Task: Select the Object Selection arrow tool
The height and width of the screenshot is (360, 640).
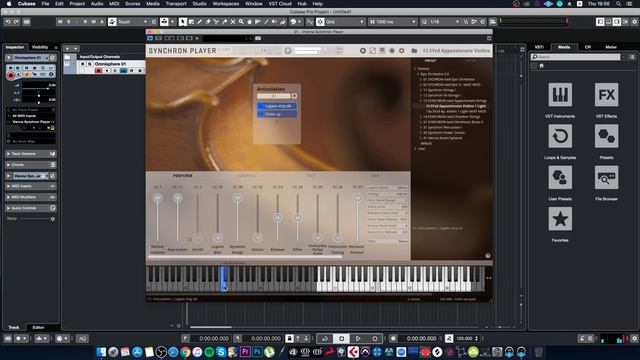Action: click(x=183, y=22)
